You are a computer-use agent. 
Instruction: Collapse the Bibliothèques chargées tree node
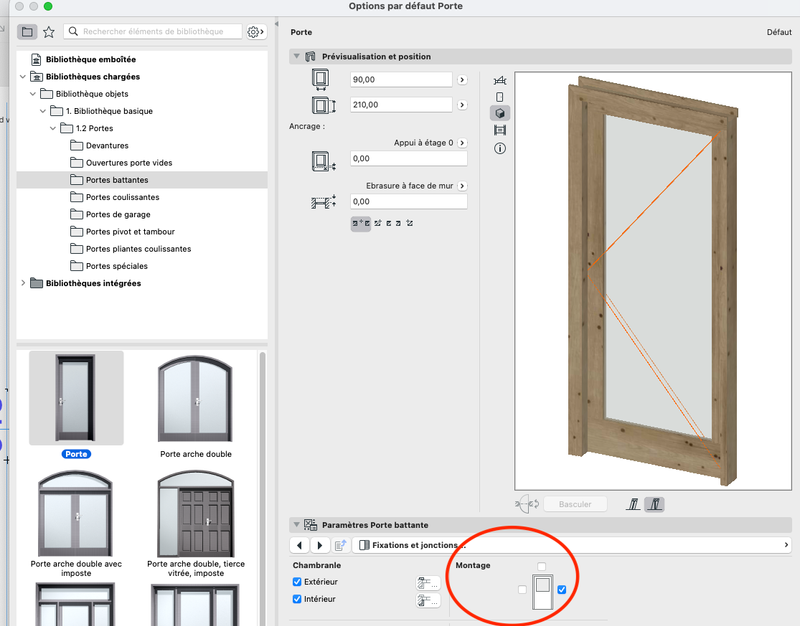[22, 77]
